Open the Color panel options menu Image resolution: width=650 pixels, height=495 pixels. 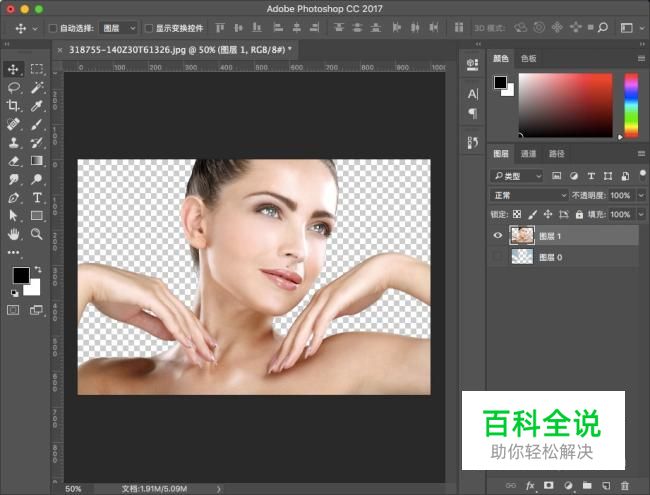641,58
